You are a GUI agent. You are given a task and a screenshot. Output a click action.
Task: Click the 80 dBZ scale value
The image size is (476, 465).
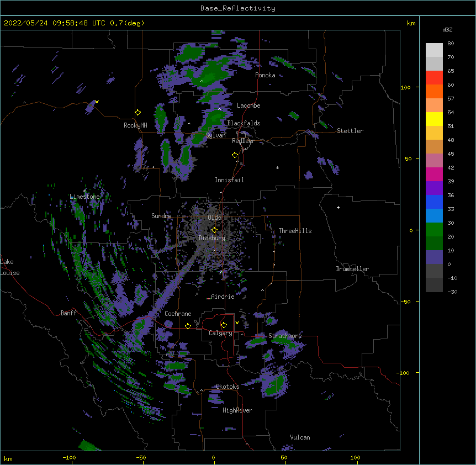(x=451, y=44)
